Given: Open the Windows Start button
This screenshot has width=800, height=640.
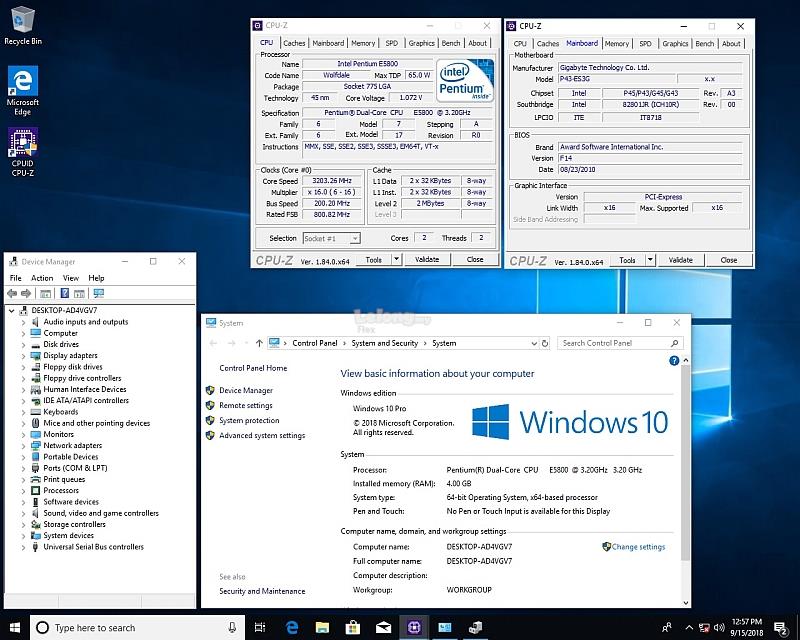Looking at the screenshot, I should pyautogui.click(x=15, y=628).
